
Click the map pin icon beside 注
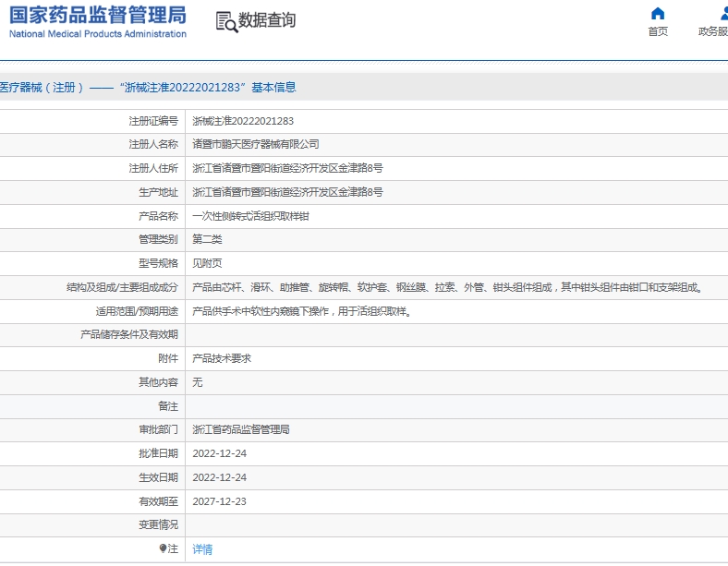(x=163, y=548)
